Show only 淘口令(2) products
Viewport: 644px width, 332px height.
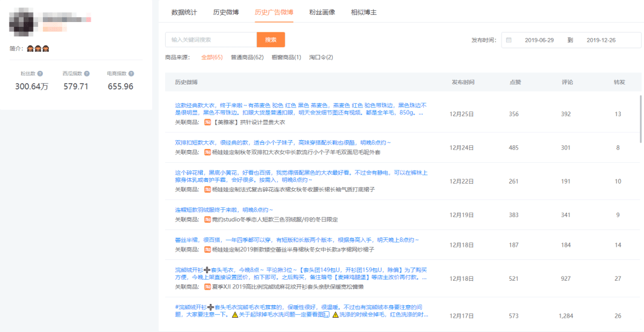click(321, 57)
